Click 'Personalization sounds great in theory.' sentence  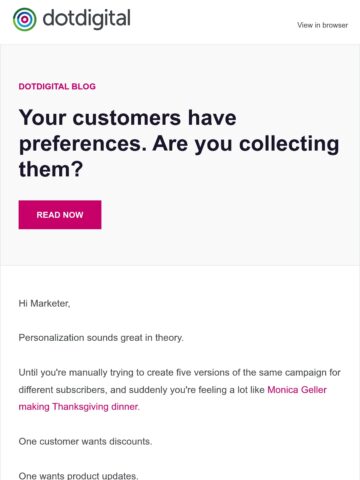pyautogui.click(x=101, y=338)
